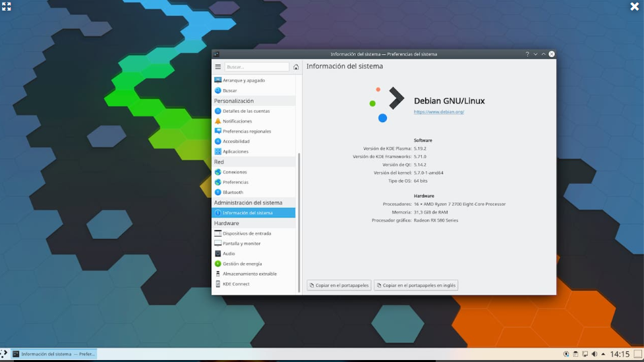The height and width of the screenshot is (362, 644).
Task: Click the AMD Ryzen 7 2700 processor text
Action: (x=459, y=204)
